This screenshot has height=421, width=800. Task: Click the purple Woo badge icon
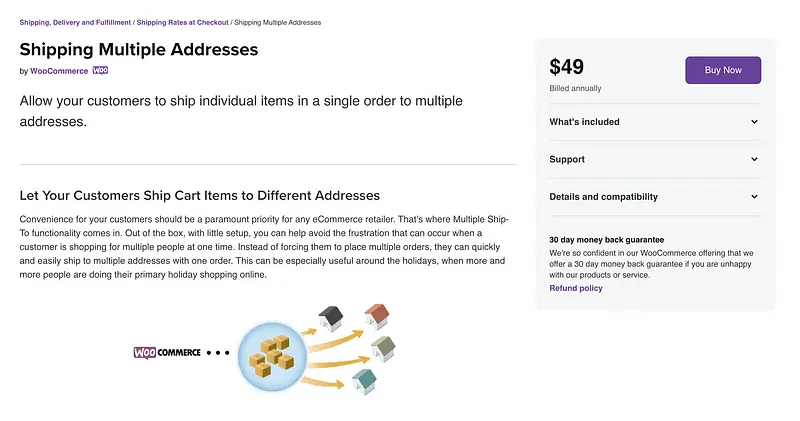coord(100,71)
